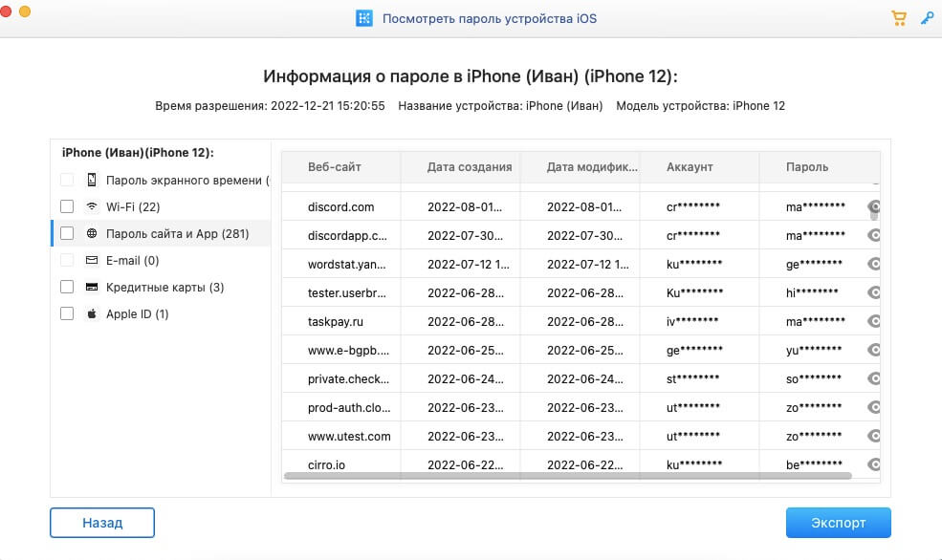942x560 pixels.
Task: Click the globe icon for site passwords
Action: point(92,233)
